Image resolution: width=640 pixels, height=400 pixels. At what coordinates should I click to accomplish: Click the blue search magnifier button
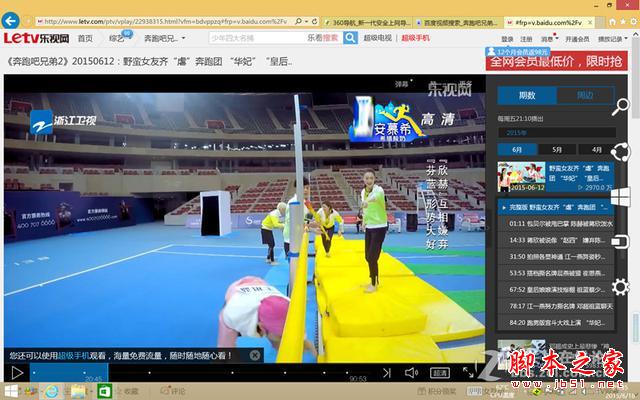coord(350,38)
